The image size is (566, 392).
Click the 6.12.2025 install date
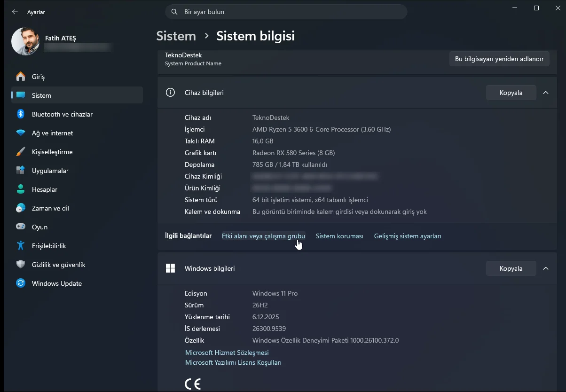point(266,317)
